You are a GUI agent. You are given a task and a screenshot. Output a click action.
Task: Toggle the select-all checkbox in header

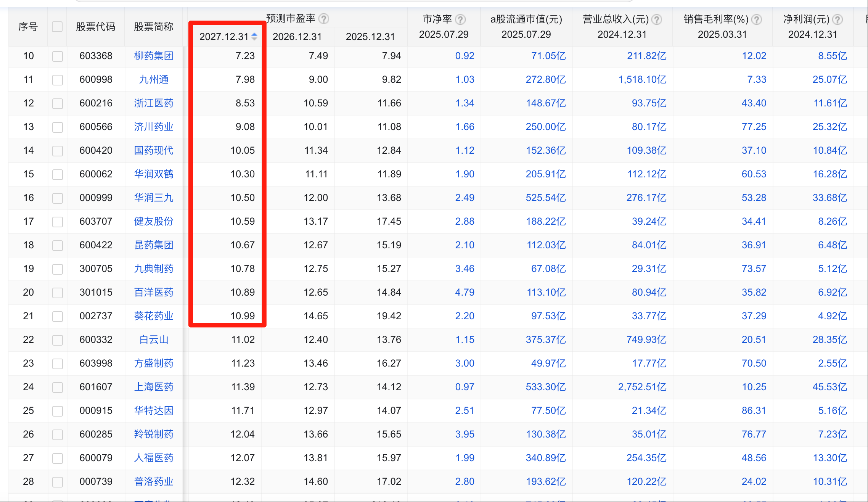[x=57, y=27]
